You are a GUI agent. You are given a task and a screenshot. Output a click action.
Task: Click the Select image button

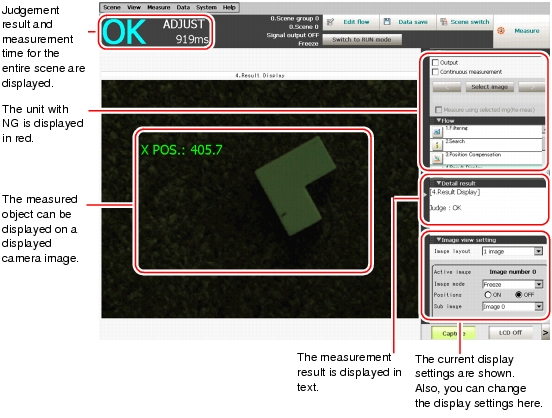coord(489,87)
